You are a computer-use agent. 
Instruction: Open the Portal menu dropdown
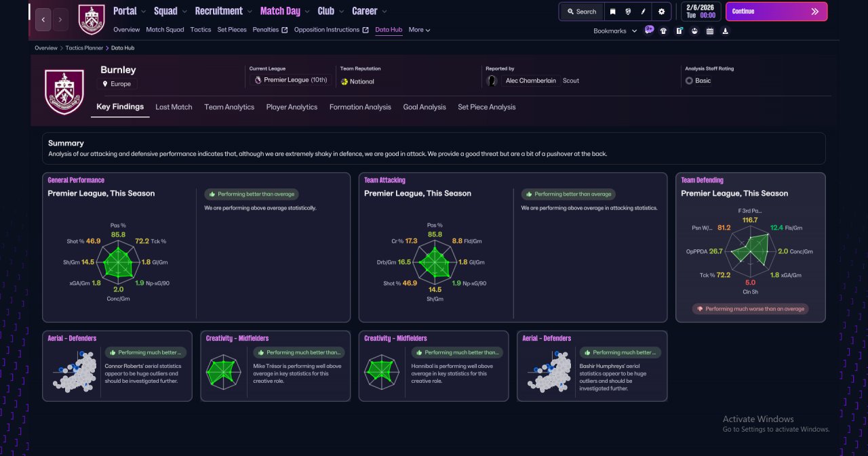click(129, 11)
